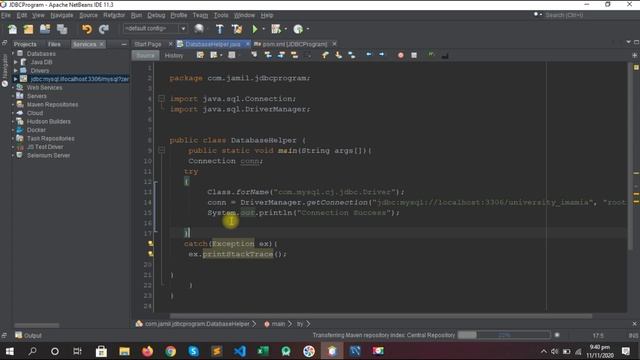Click the Uncomment icon in editor toolbar
640x360 pixels.
pos(445,55)
